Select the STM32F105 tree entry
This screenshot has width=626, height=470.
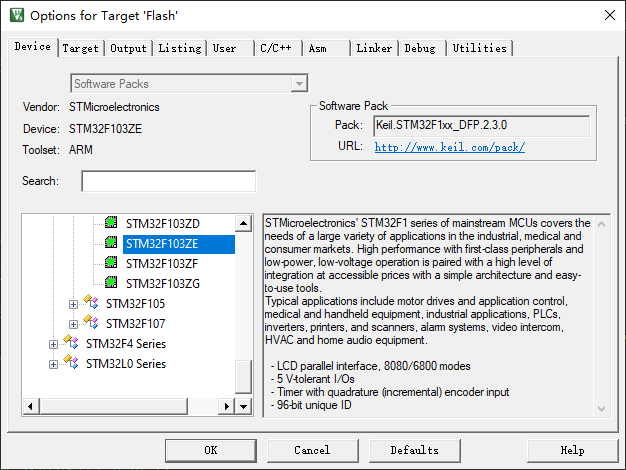click(x=135, y=304)
